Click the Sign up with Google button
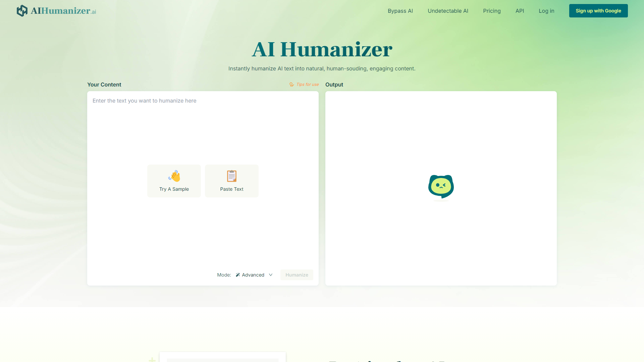This screenshot has height=362, width=644. tap(598, 11)
